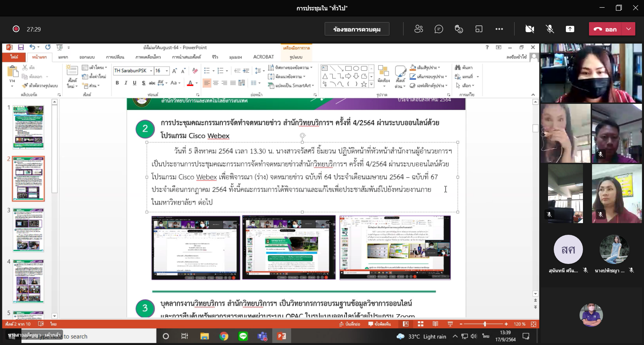644x345 pixels.
Task: Open the meeting chat panel
Action: pos(439,29)
